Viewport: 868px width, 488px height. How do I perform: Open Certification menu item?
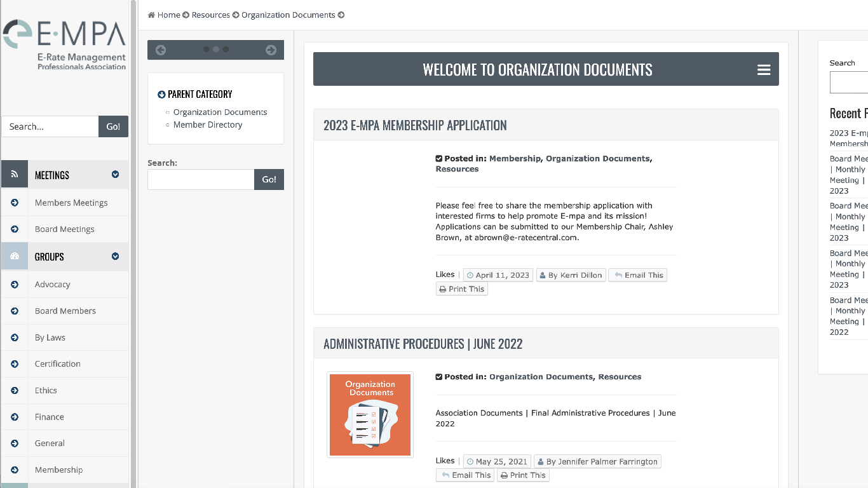tap(57, 364)
